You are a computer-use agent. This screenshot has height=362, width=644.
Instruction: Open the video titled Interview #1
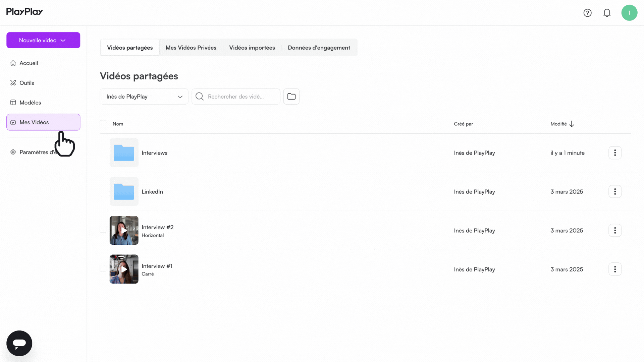[157, 266]
